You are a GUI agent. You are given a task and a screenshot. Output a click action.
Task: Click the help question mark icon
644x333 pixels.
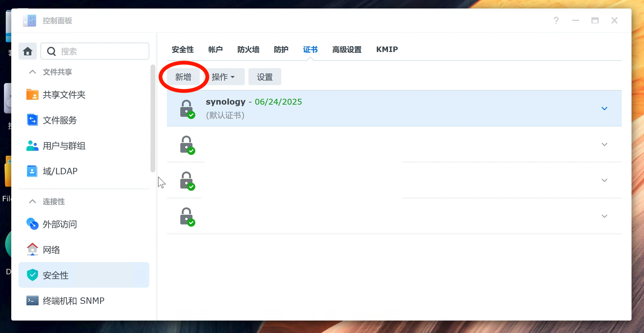[556, 20]
